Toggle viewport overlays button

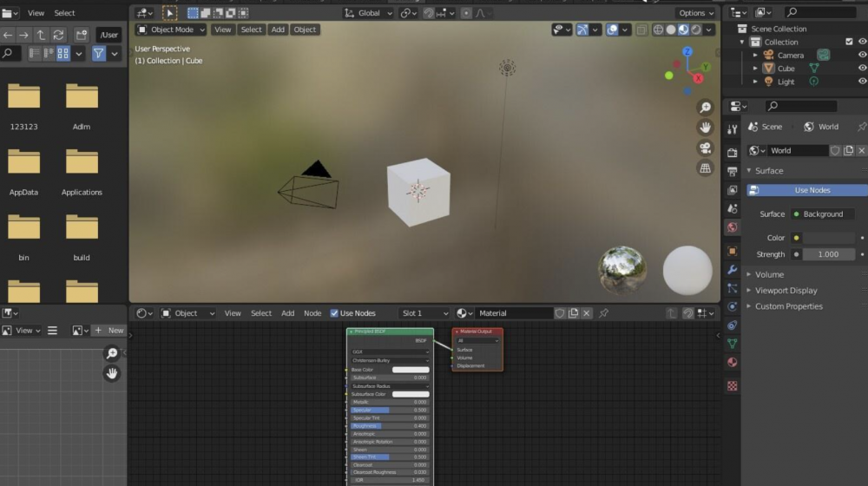click(x=612, y=30)
